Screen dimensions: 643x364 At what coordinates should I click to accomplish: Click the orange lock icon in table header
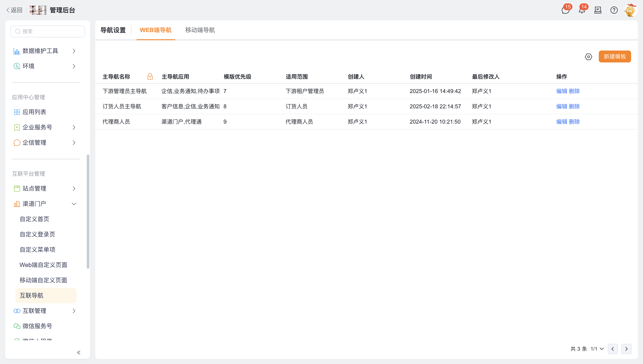150,76
